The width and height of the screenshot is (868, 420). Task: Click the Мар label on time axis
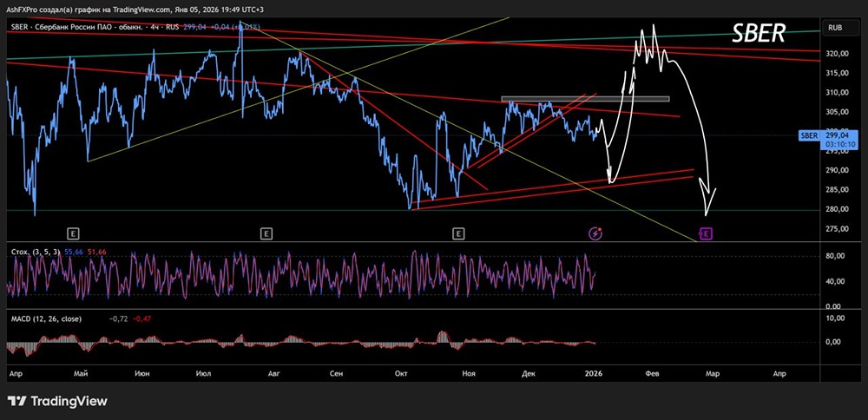pyautogui.click(x=712, y=374)
